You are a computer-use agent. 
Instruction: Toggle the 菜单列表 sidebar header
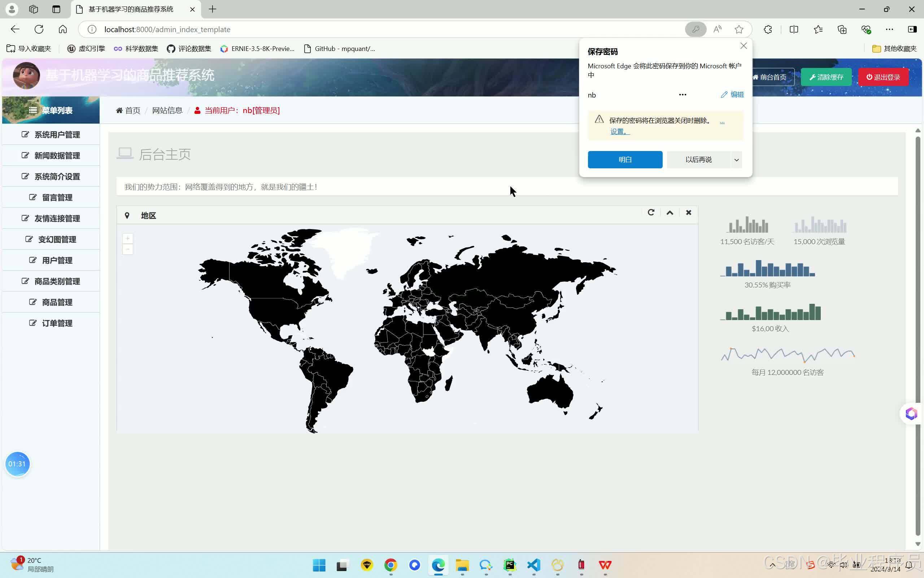point(51,110)
